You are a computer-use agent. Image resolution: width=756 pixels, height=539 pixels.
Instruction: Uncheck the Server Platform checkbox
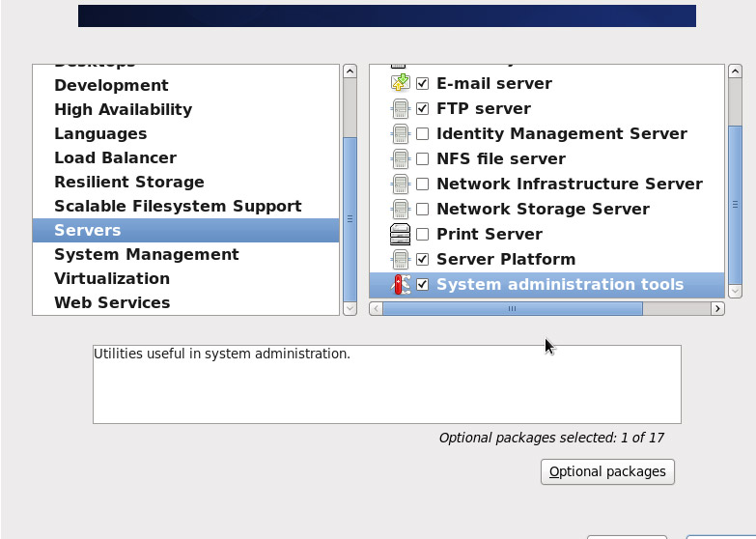(422, 259)
